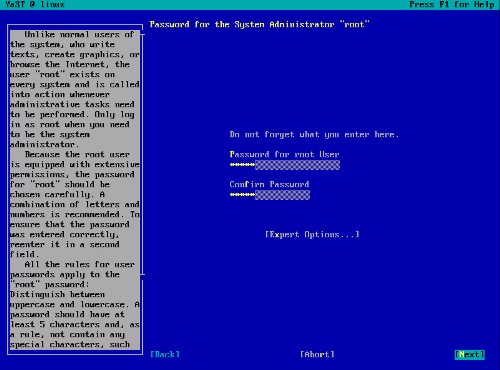500x370 pixels.
Task: Focus the Password for root User field
Action: coord(285,165)
